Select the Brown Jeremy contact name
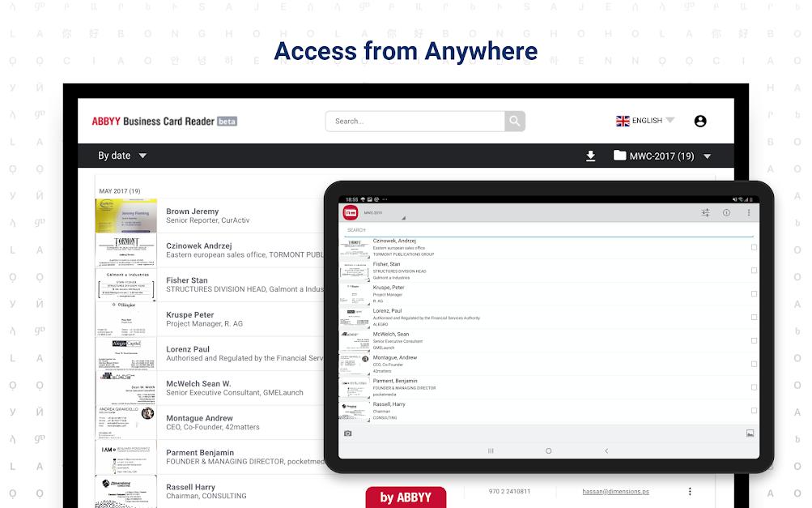812x508 pixels. 192,211
